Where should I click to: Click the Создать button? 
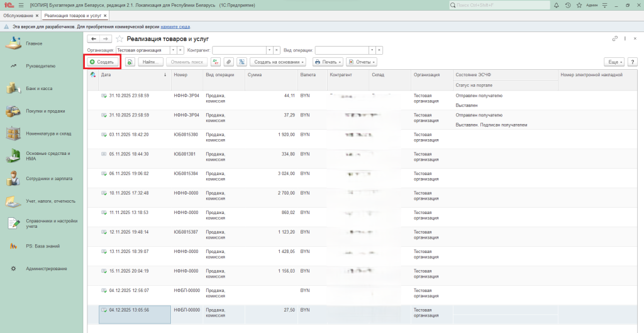(x=102, y=62)
